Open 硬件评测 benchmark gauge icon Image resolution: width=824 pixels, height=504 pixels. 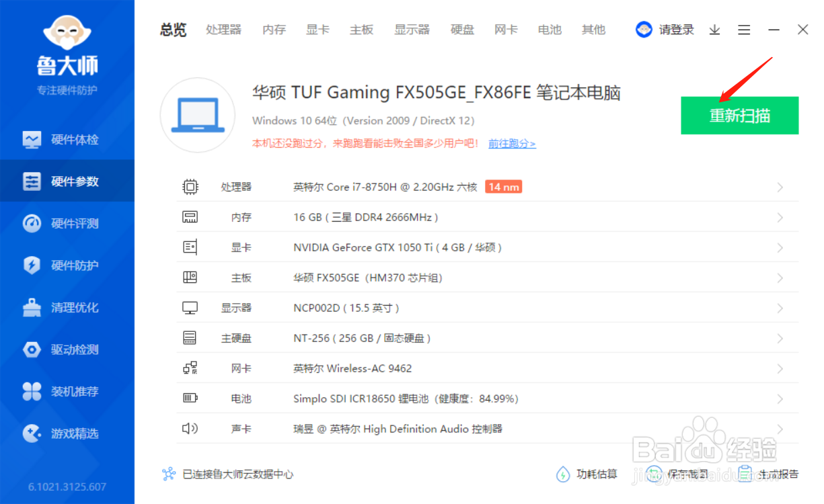[32, 224]
